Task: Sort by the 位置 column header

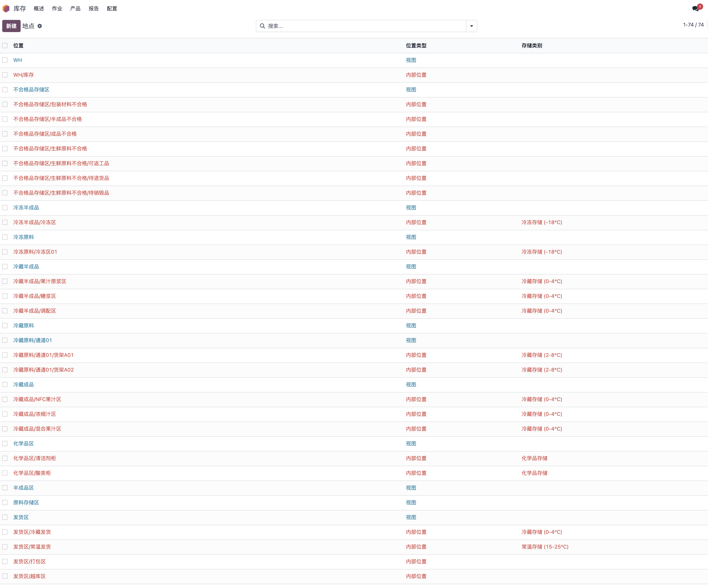Action: [x=18, y=46]
